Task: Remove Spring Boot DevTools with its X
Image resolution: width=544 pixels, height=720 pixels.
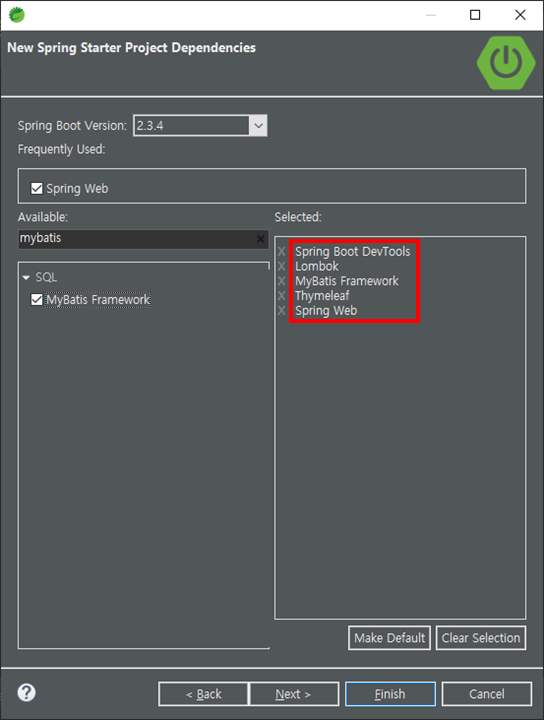Action: 281,251
